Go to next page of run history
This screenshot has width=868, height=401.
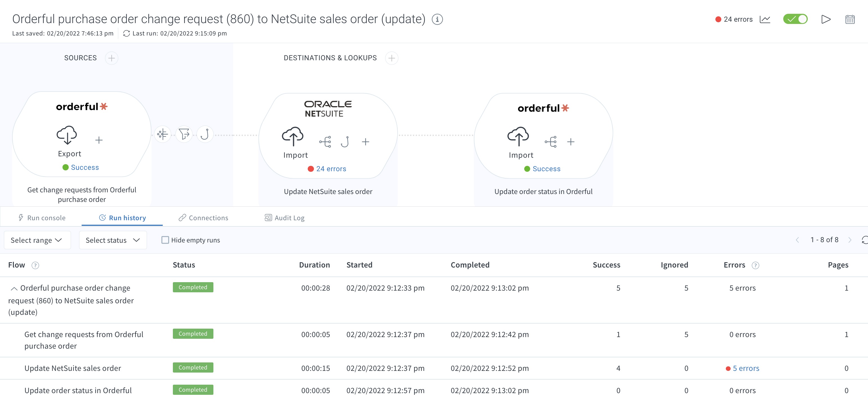[x=850, y=240]
